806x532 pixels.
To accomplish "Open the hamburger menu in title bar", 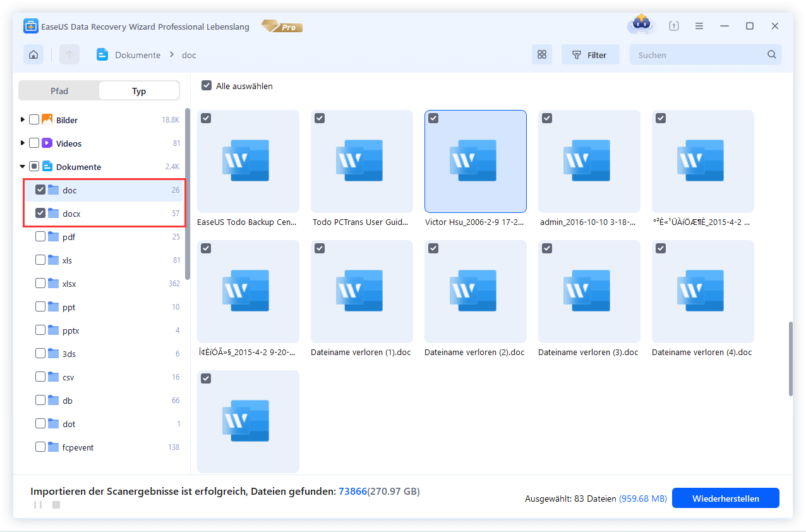I will pos(699,26).
